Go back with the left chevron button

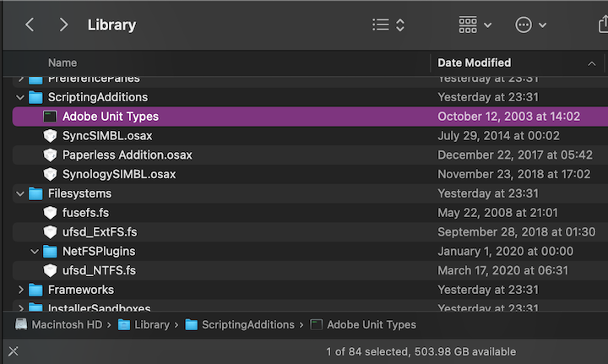[30, 24]
